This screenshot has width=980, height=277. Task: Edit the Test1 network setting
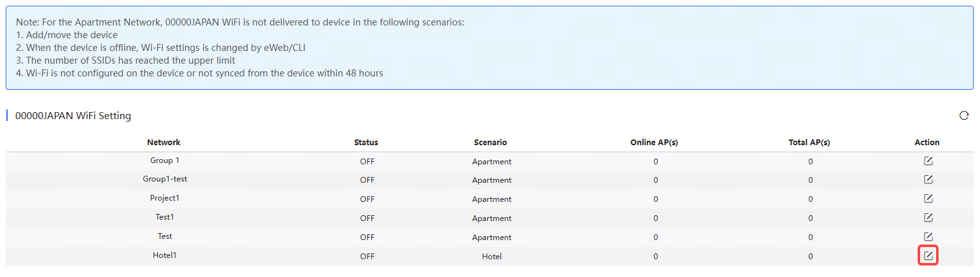coord(928,218)
